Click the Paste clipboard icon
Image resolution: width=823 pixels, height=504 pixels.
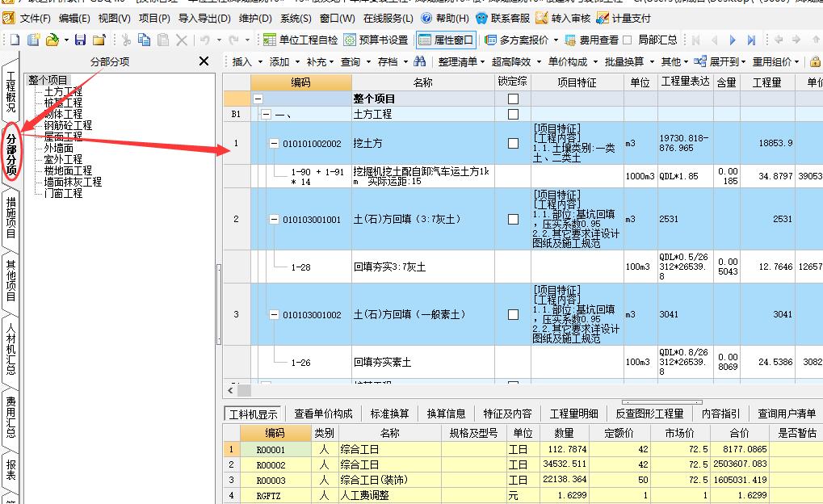[x=163, y=40]
